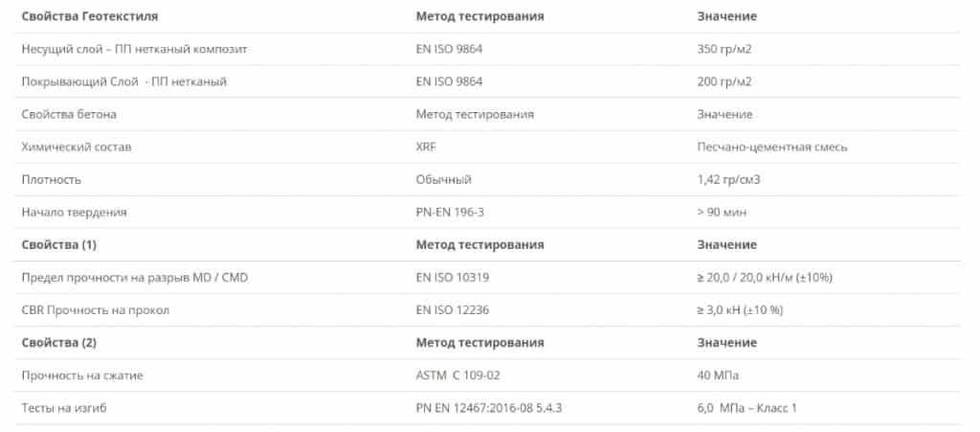Screen dimensions: 980x432
Task: Select the '≥ 3,0 кН (±10 %)' value
Action: click(740, 310)
